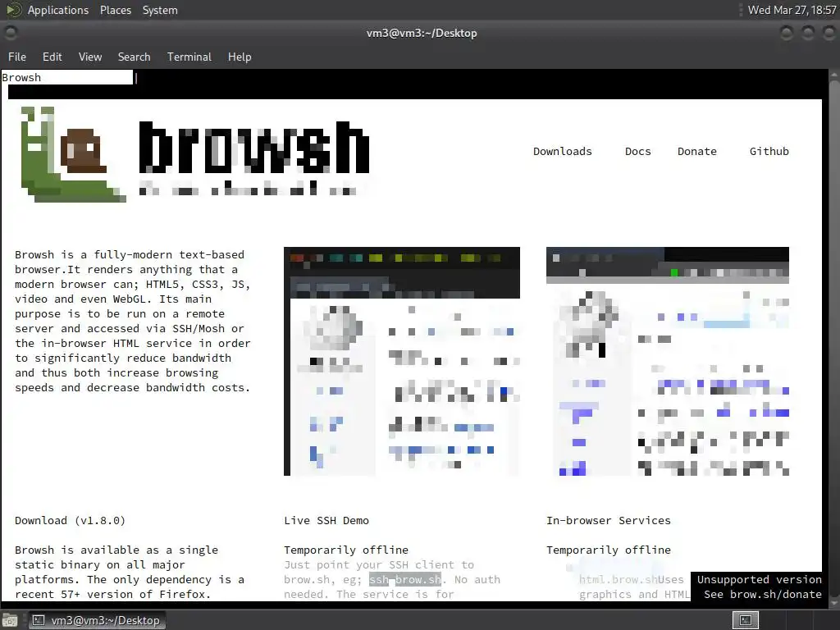Click the Browsh snail logo image
Image resolution: width=840 pixels, height=630 pixels.
(x=73, y=154)
